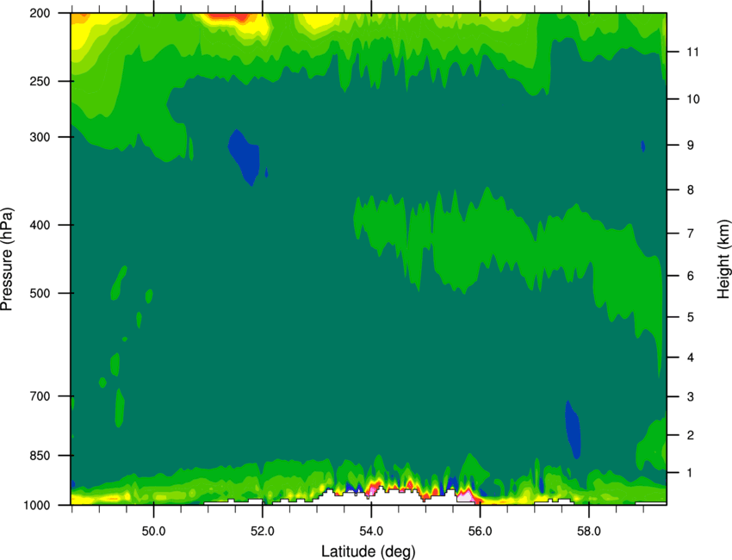Select the 400 pressure tick label
The height and width of the screenshot is (560, 732).
pos(40,225)
